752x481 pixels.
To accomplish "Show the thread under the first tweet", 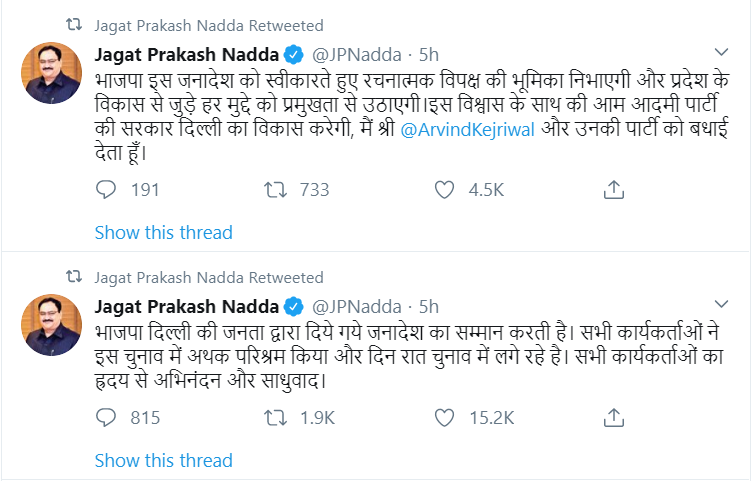I will [163, 233].
